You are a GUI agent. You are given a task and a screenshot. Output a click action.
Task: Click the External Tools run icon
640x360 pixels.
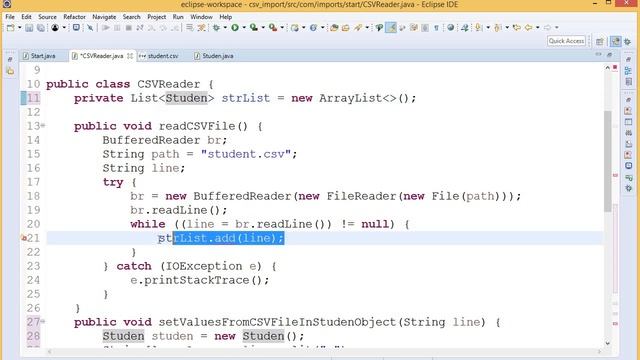[273, 28]
